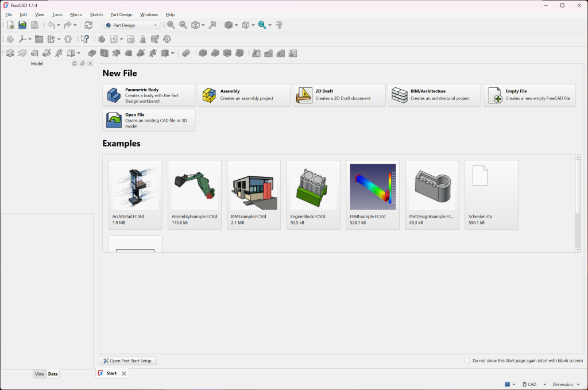
Task: Click the Mirrored pattern icon
Action: (x=257, y=53)
